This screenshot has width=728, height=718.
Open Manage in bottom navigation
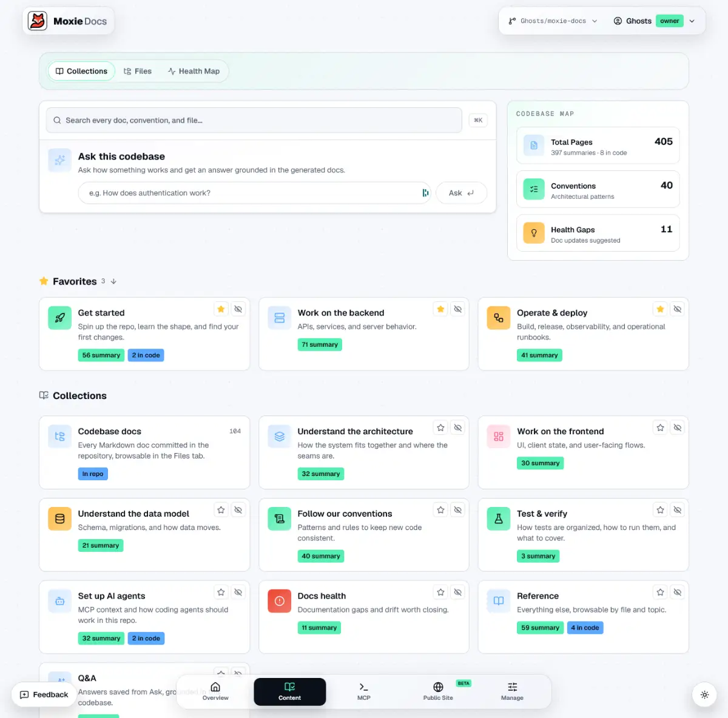[x=512, y=691]
